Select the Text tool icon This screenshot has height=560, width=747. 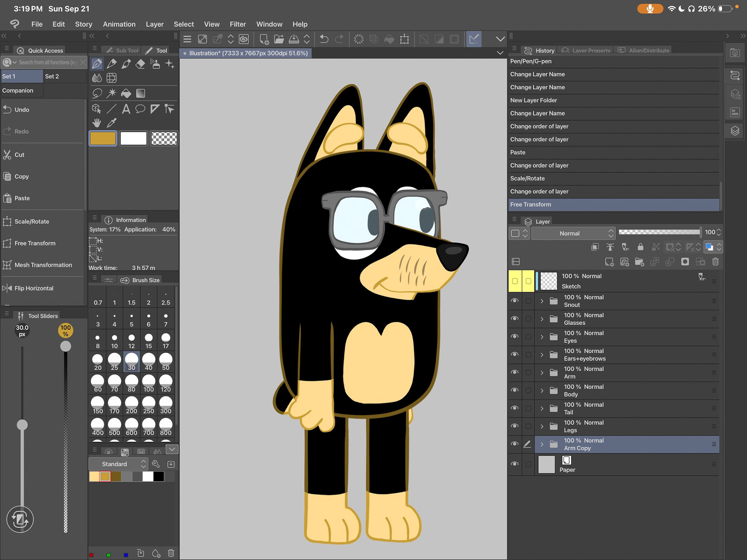tap(126, 109)
